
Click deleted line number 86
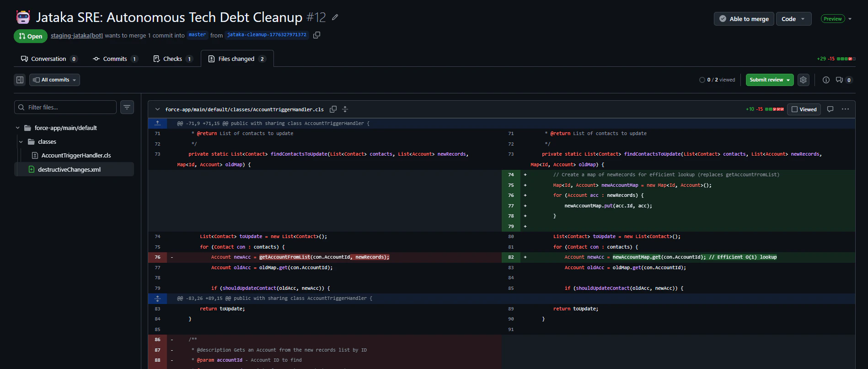coord(157,340)
